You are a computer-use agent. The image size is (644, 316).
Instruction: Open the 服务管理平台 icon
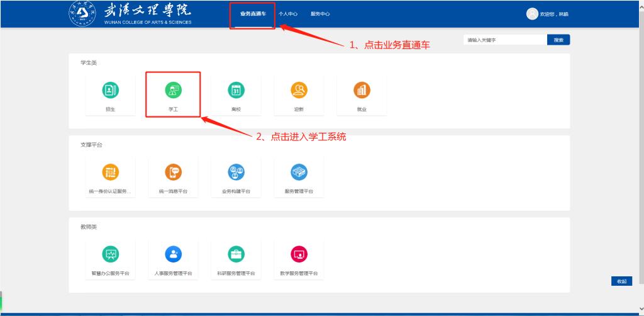299,172
